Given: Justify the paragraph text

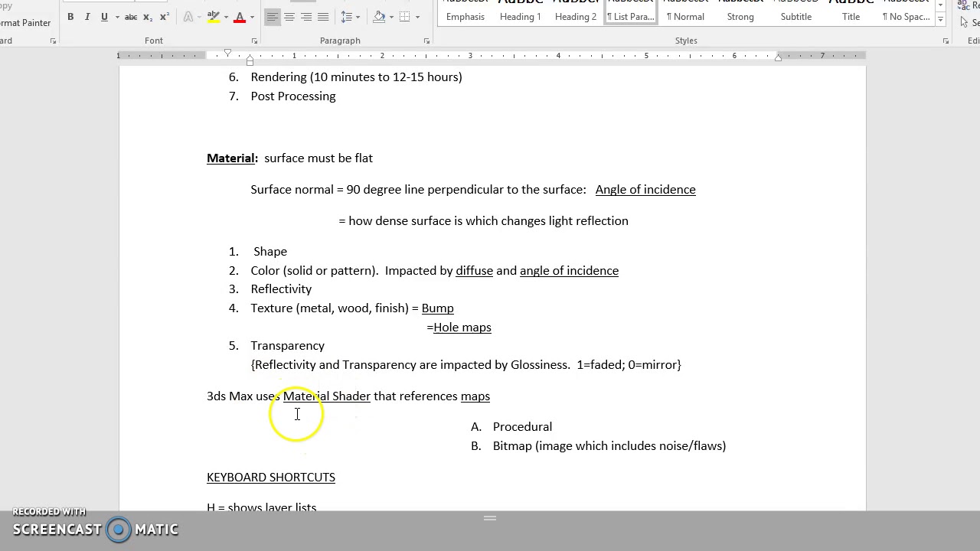Looking at the screenshot, I should 323,17.
